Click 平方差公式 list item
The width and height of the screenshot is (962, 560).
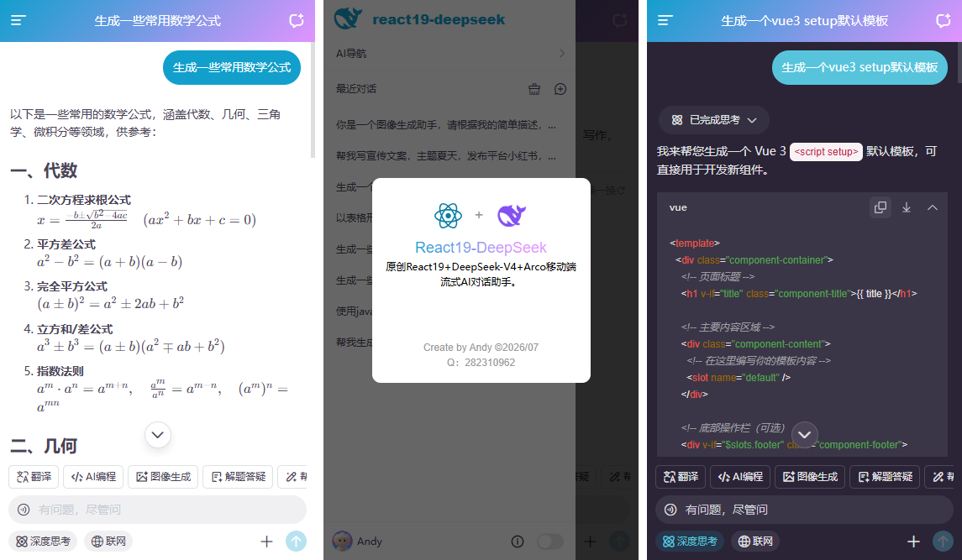tap(66, 244)
